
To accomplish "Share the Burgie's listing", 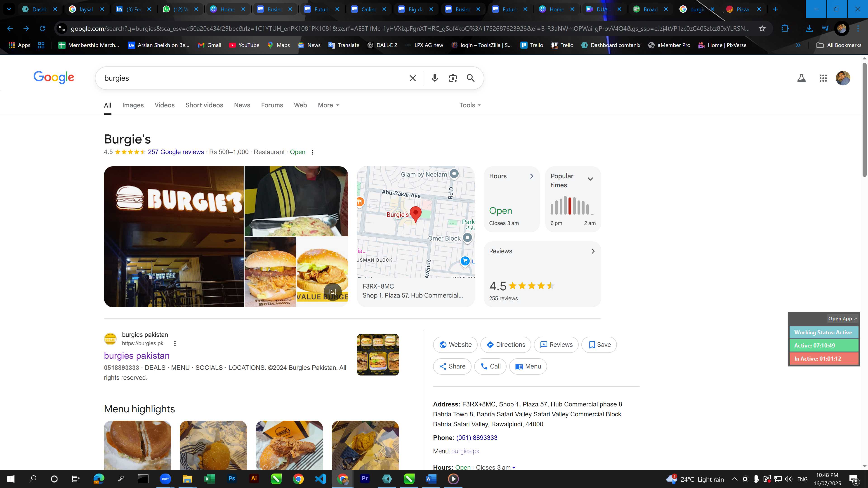I will (x=452, y=366).
